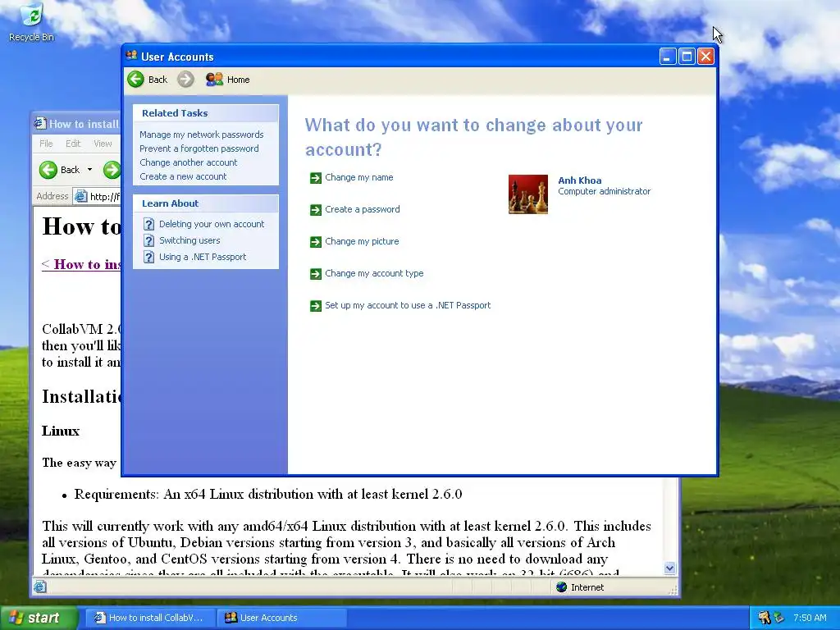The width and height of the screenshot is (840, 630).
Task: Minimize the User Accounts window
Action: coord(668,57)
